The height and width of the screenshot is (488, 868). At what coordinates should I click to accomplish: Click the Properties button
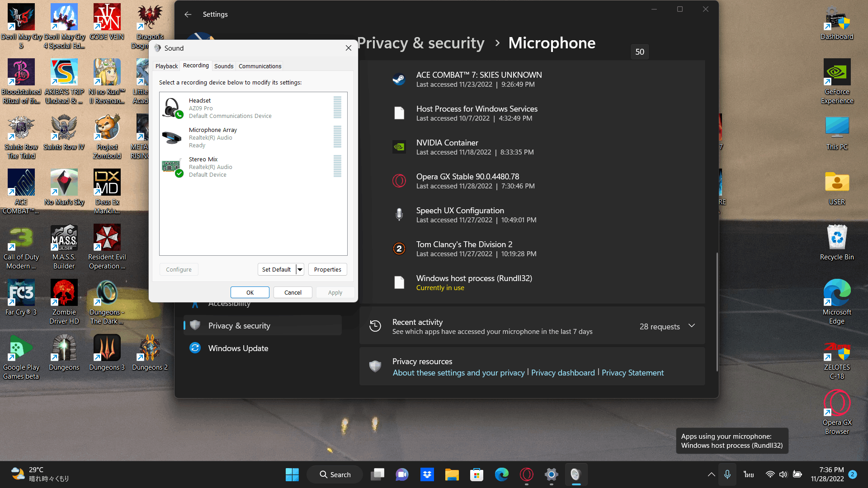coord(327,270)
